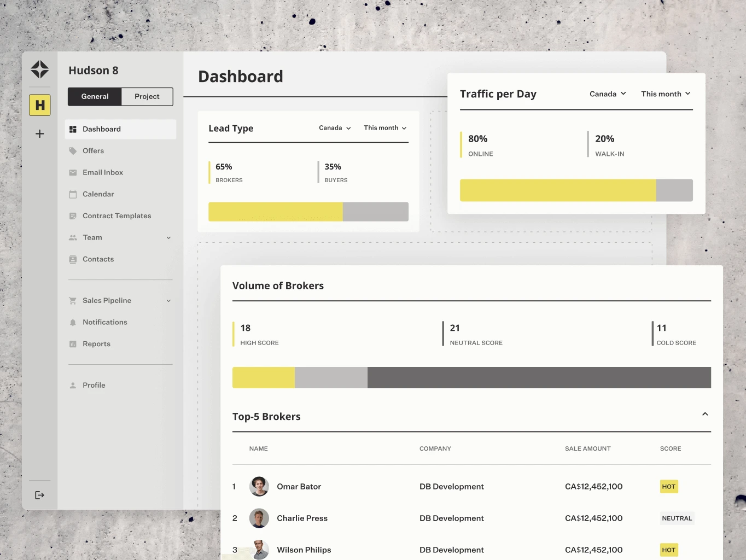This screenshot has height=560, width=746.
Task: Click the plus icon to add a workspace
Action: (39, 133)
